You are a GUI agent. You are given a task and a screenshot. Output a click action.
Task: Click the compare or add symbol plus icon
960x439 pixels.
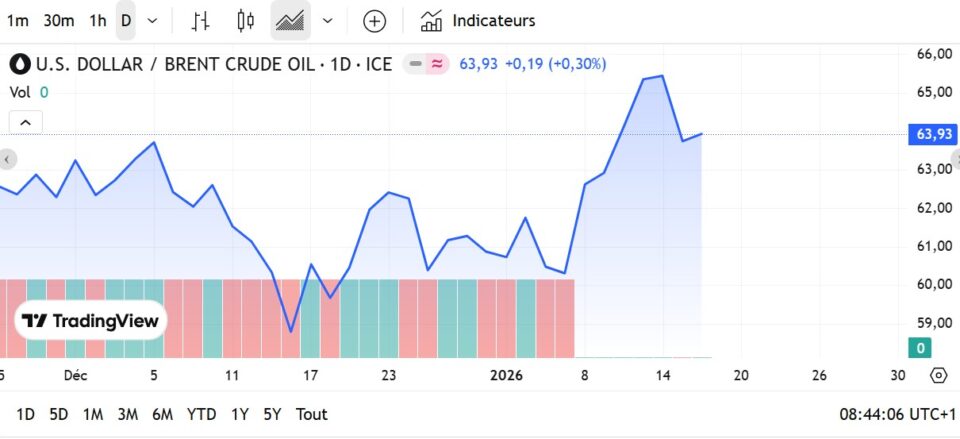pyautogui.click(x=374, y=20)
